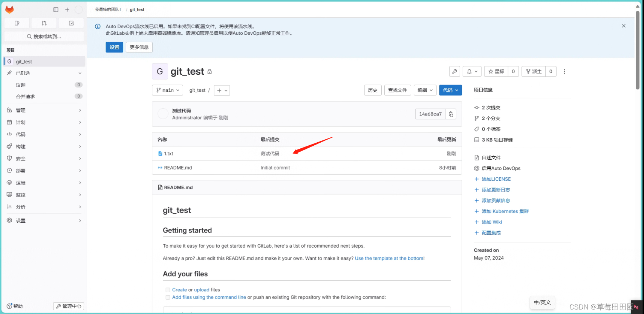
Task: Click the Initial commit message link
Action: (275, 168)
